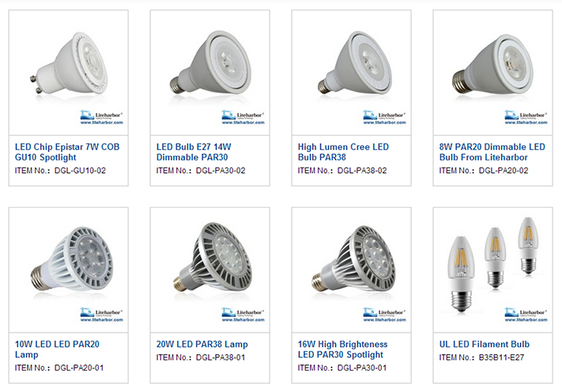The image size is (562, 392).
Task: Open LED Chip Epistar 7W COB GU10 Spotlight link
Action: click(67, 152)
